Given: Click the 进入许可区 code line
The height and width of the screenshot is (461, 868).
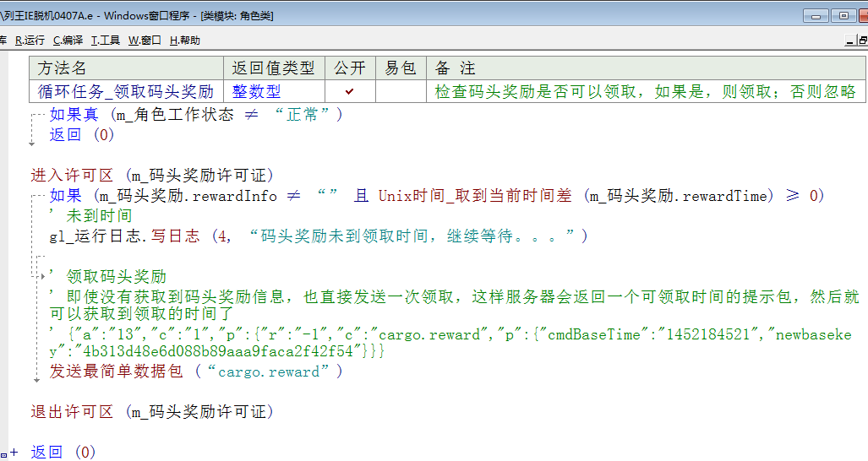Looking at the screenshot, I should 152,176.
